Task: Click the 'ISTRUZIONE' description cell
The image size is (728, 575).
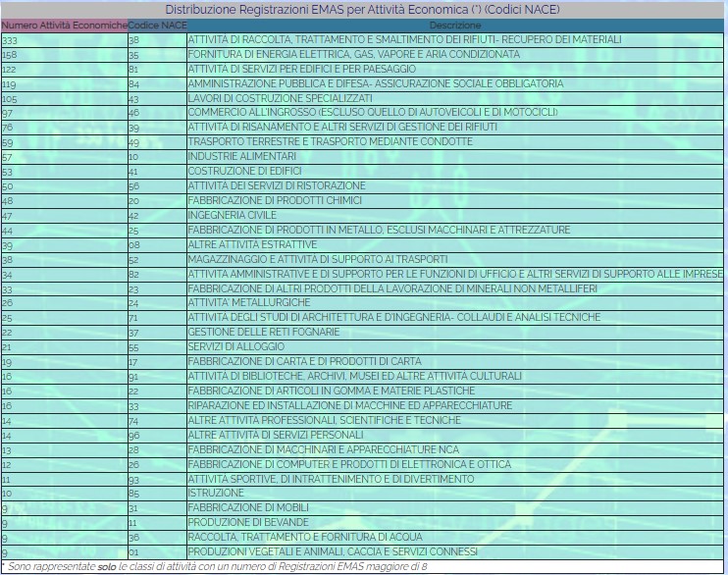Action: [216, 493]
